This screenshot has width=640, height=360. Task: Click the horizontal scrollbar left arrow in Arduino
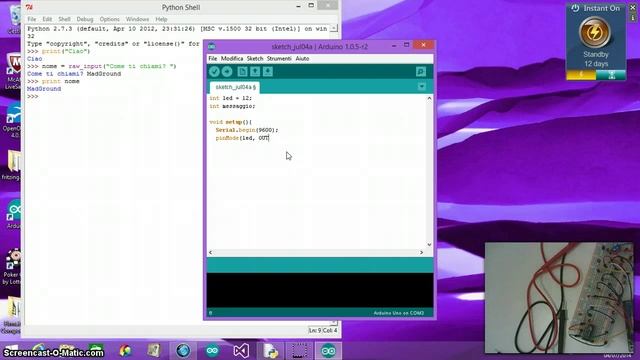[211, 253]
